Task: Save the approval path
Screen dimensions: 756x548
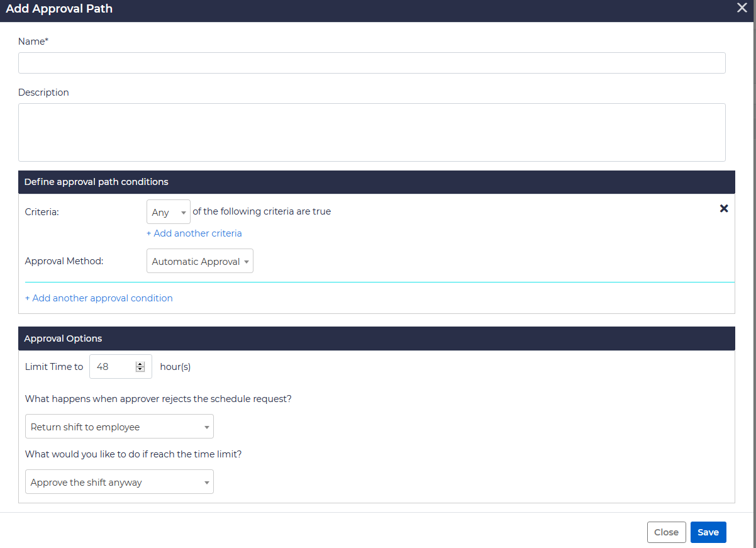Action: [x=708, y=532]
